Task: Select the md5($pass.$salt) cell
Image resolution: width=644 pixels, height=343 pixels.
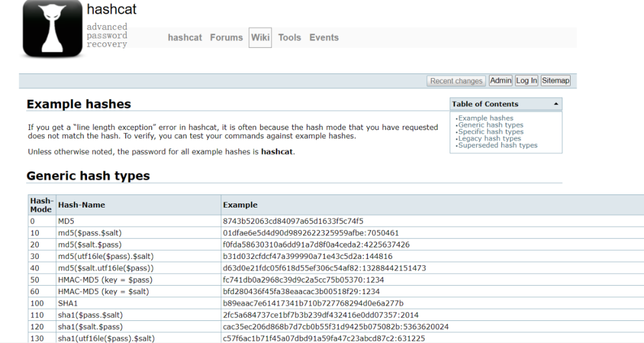Action: 138,233
